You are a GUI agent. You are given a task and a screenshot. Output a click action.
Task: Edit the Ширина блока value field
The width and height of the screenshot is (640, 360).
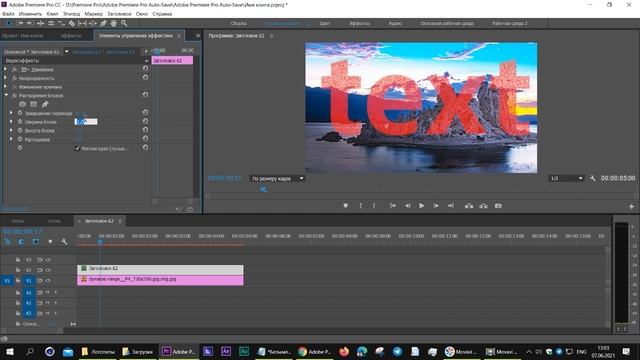[86, 122]
